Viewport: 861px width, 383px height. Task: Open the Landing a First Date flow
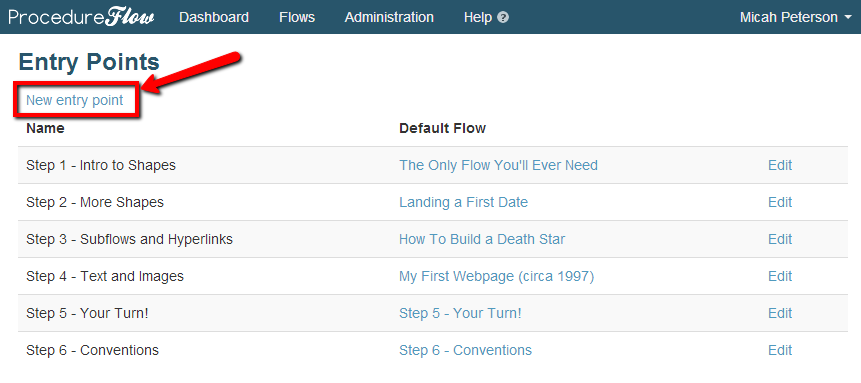pos(463,202)
